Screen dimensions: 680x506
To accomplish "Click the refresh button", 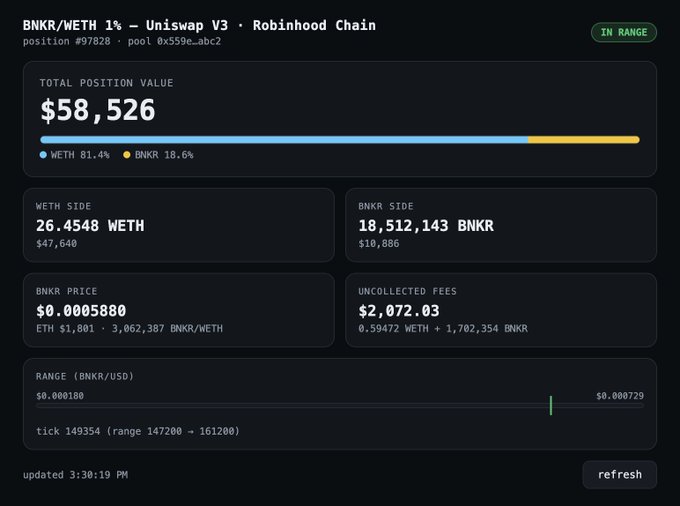I will (619, 474).
